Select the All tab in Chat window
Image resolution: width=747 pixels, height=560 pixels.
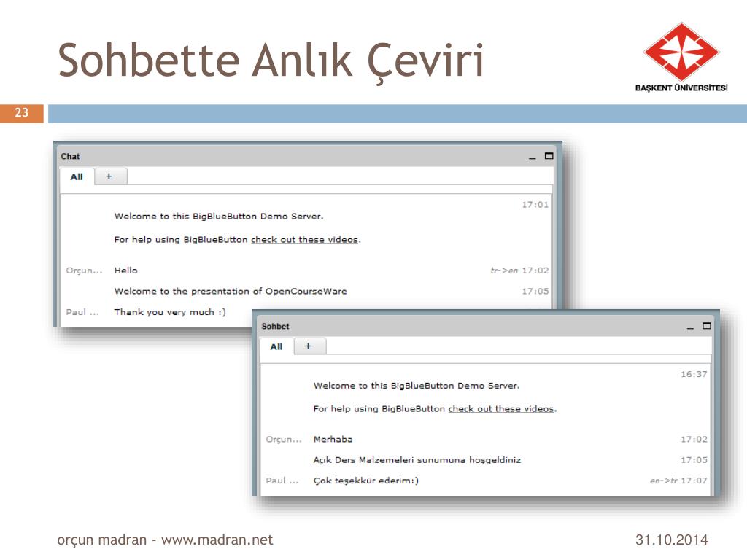[x=77, y=176]
